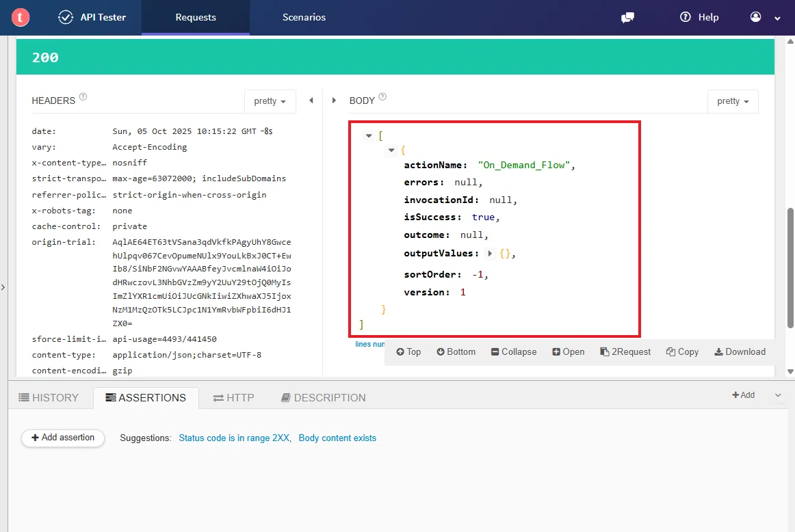Click the date header value

tap(192, 131)
